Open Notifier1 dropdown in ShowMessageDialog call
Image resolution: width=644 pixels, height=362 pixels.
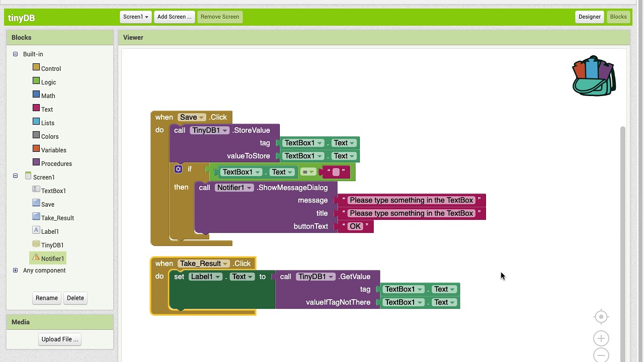pyautogui.click(x=234, y=188)
